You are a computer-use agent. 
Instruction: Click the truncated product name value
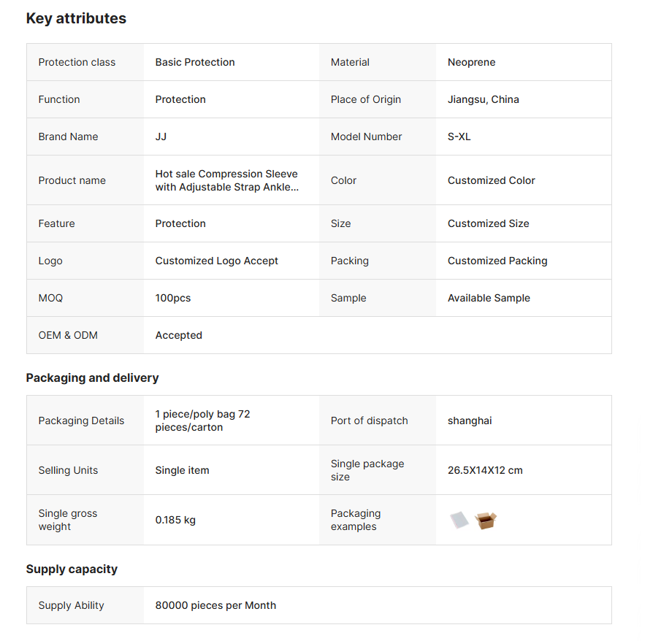pos(226,180)
